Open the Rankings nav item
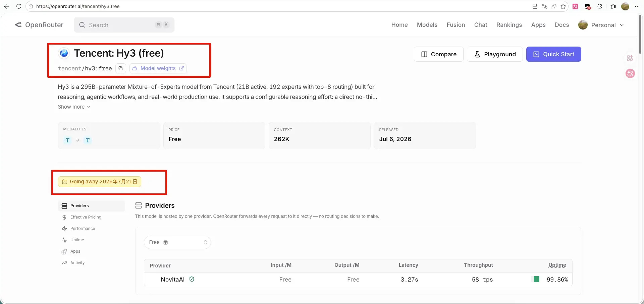The width and height of the screenshot is (644, 304). 509,25
